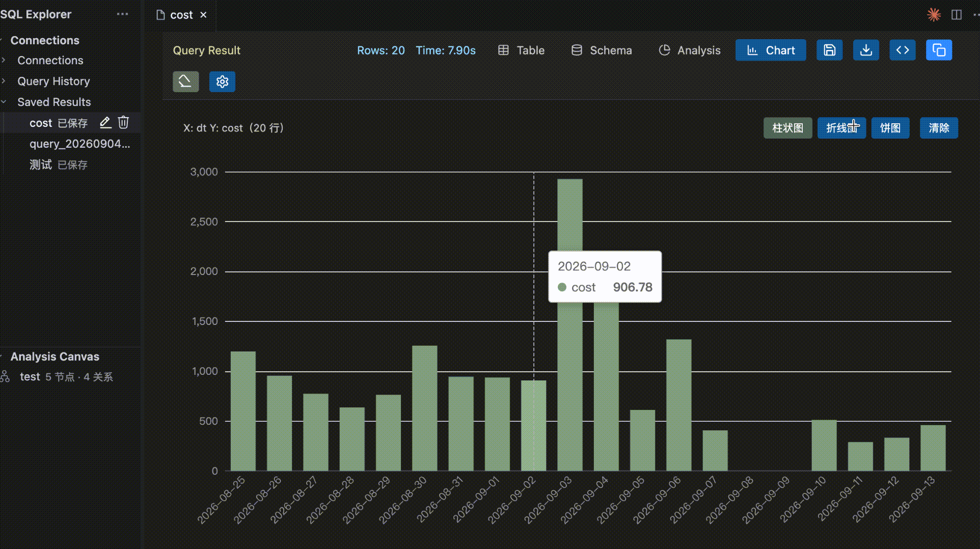The image size is (980, 549).
Task: Open SQL Explorer more options ellipsis
Action: click(x=122, y=14)
